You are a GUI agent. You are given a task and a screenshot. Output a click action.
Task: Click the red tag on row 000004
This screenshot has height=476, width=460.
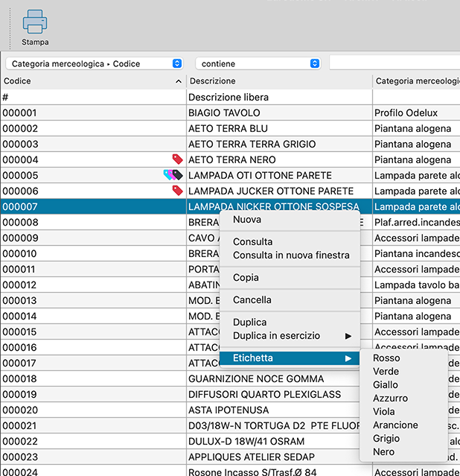(x=177, y=159)
